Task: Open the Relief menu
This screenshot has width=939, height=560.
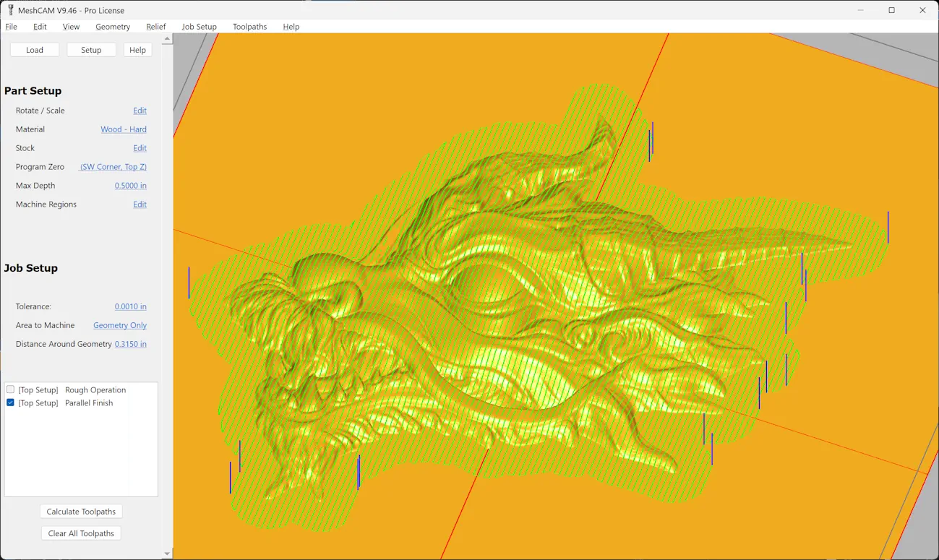Action: [x=156, y=27]
